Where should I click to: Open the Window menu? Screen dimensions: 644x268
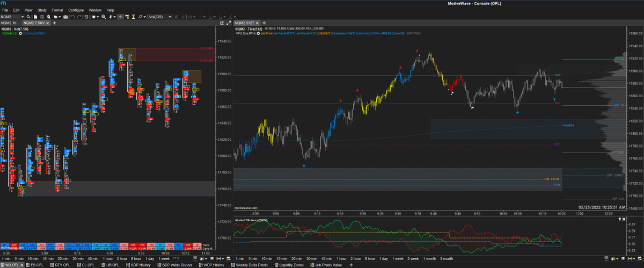pyautogui.click(x=95, y=10)
